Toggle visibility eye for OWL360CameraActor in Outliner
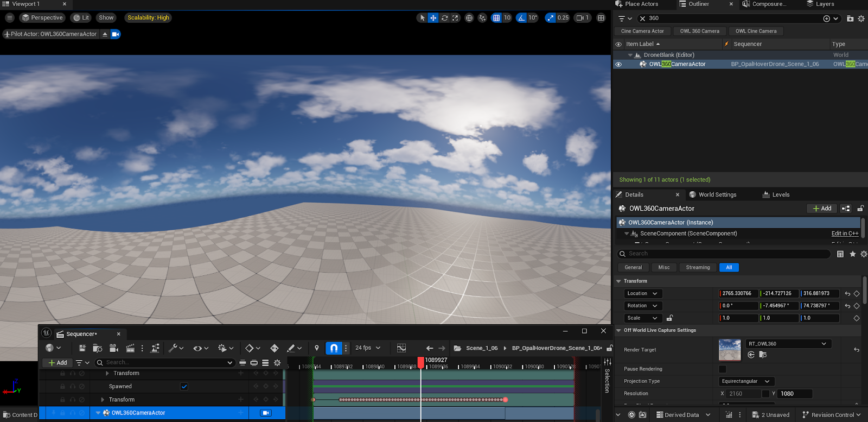The height and width of the screenshot is (422, 868). 618,64
